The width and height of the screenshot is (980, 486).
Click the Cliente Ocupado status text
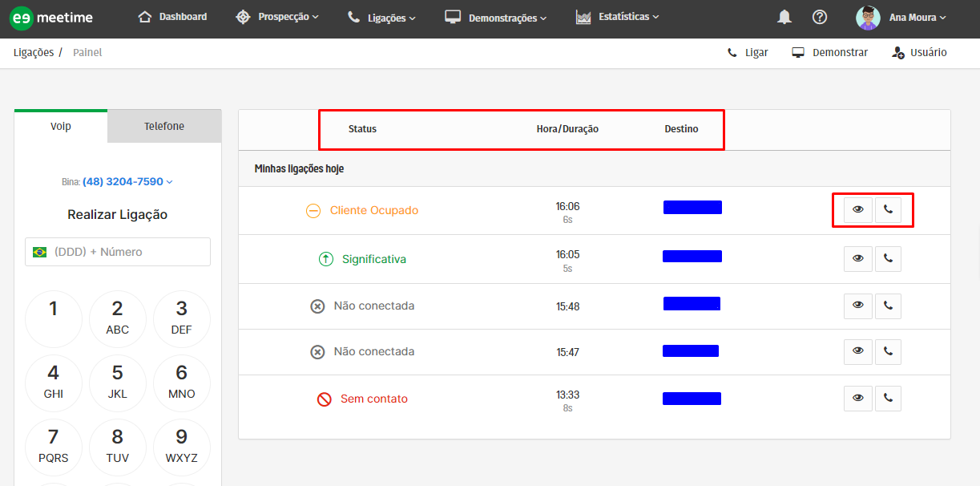[374, 210]
